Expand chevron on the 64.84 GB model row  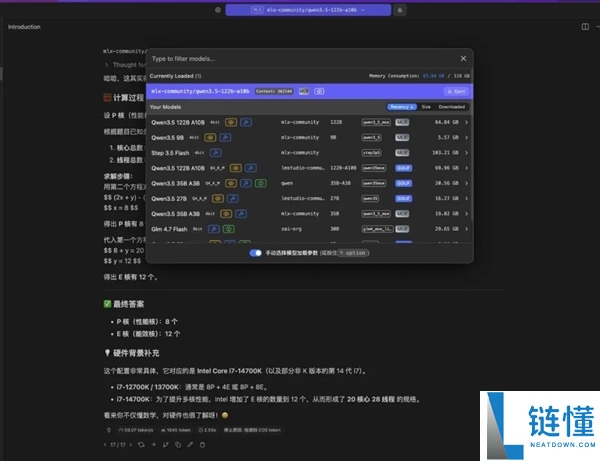tap(466, 122)
